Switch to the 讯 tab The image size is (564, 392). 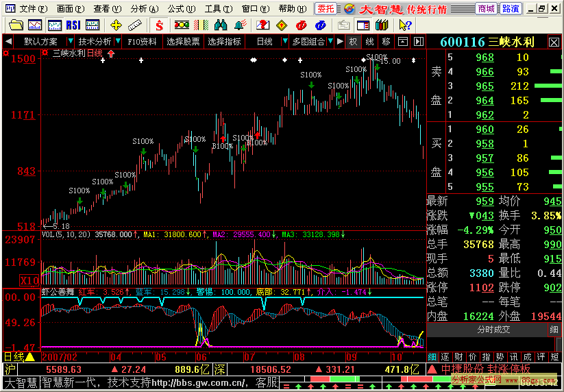[513, 357]
